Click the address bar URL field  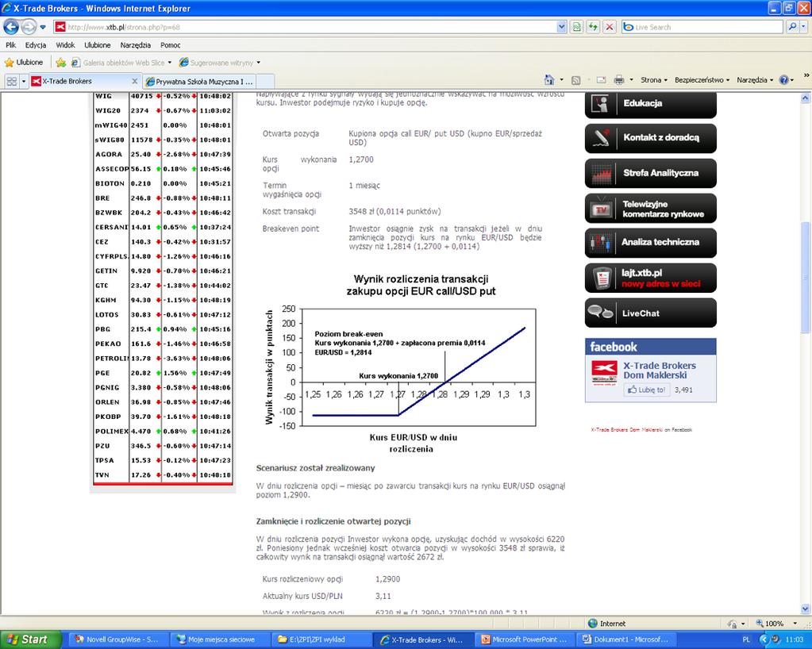click(305, 27)
